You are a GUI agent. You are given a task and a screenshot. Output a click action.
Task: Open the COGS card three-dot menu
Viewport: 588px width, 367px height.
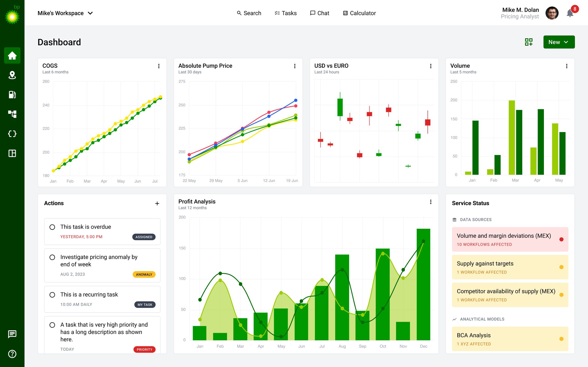tap(159, 66)
